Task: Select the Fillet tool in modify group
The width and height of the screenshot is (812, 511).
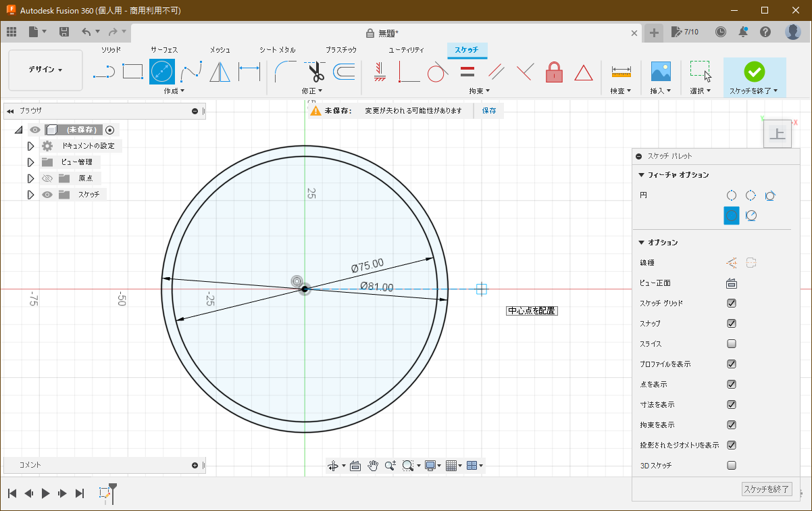Action: [x=286, y=71]
